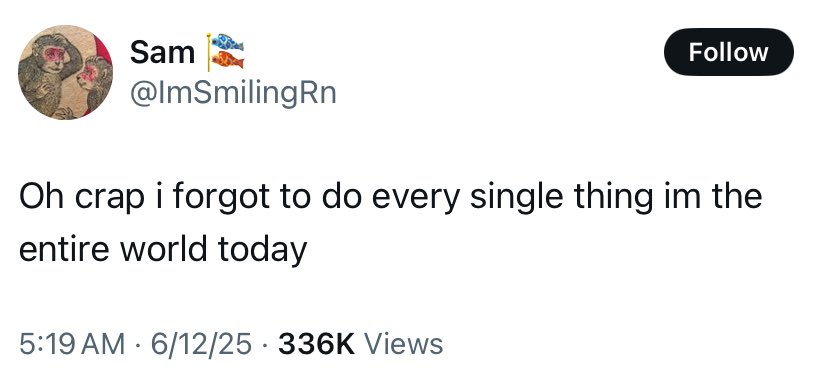Image resolution: width=828 pixels, height=376 pixels.
Task: Click the word Views
Action: pyautogui.click(x=404, y=344)
